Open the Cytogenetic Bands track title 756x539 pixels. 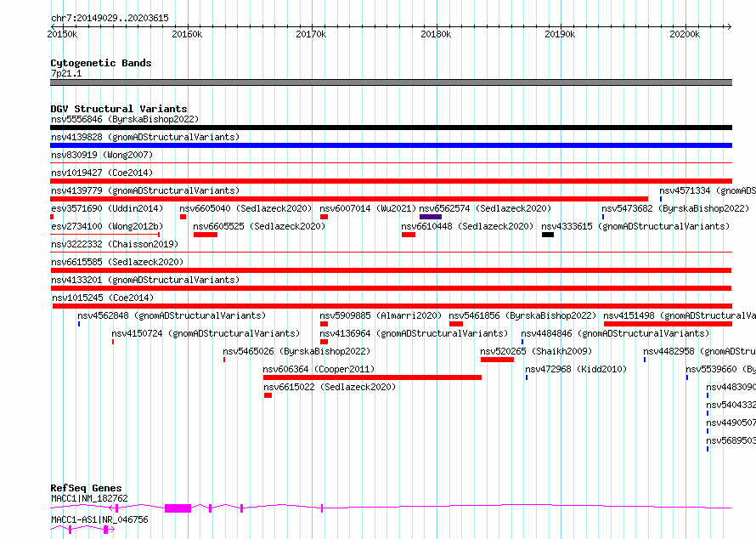pos(101,63)
